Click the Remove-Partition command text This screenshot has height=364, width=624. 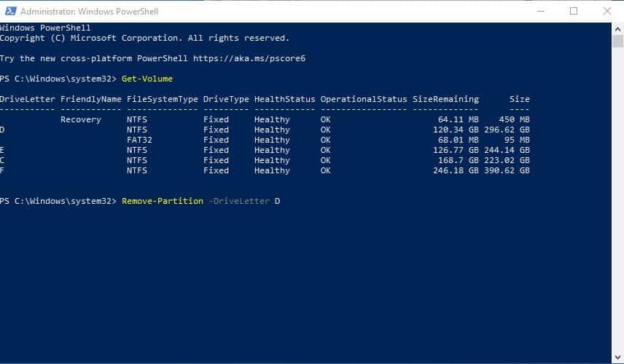[x=163, y=201]
